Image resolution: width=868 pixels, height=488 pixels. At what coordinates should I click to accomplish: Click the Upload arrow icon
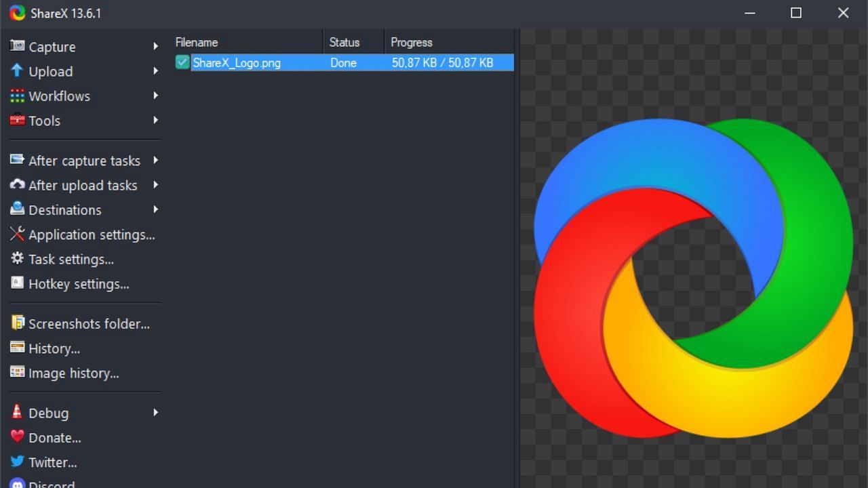17,70
